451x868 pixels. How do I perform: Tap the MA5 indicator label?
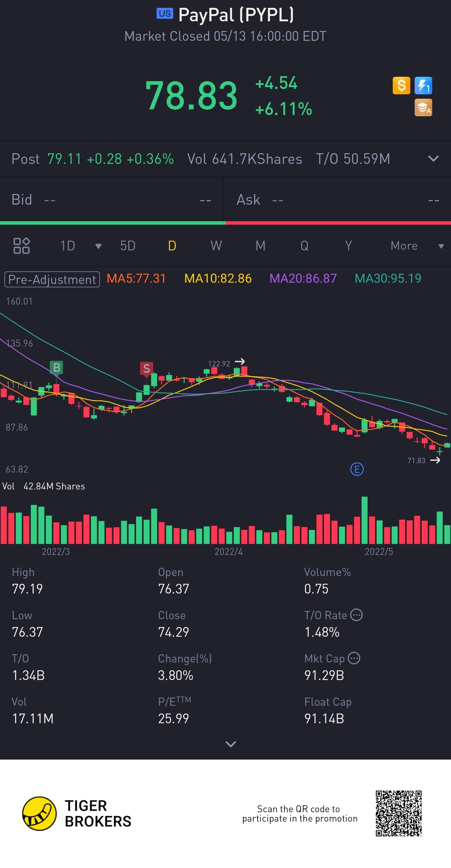[x=136, y=278]
